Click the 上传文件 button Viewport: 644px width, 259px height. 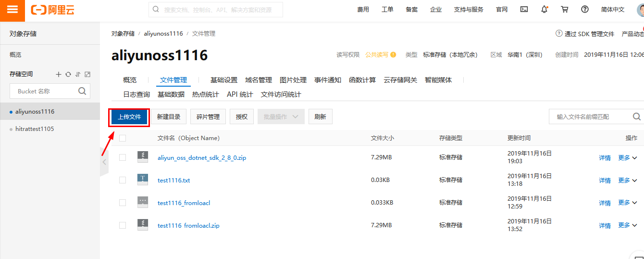(129, 117)
